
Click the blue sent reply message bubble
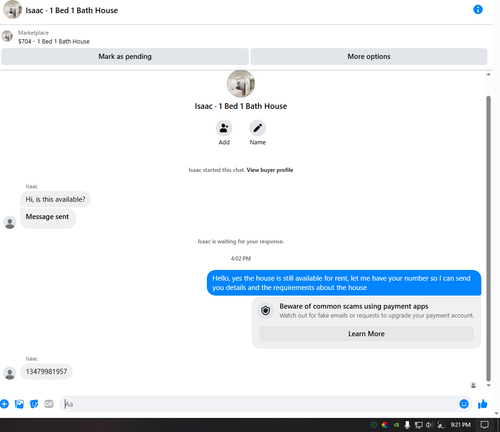[344, 283]
